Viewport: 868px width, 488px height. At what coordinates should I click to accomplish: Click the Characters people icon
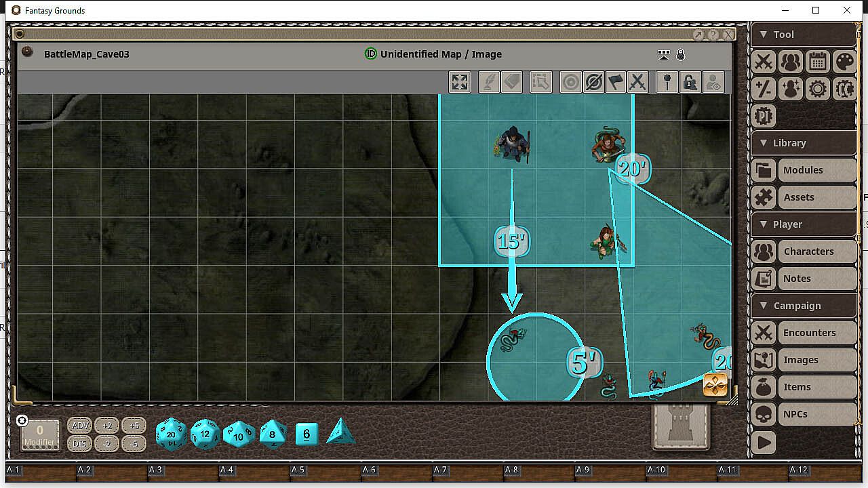pos(764,251)
